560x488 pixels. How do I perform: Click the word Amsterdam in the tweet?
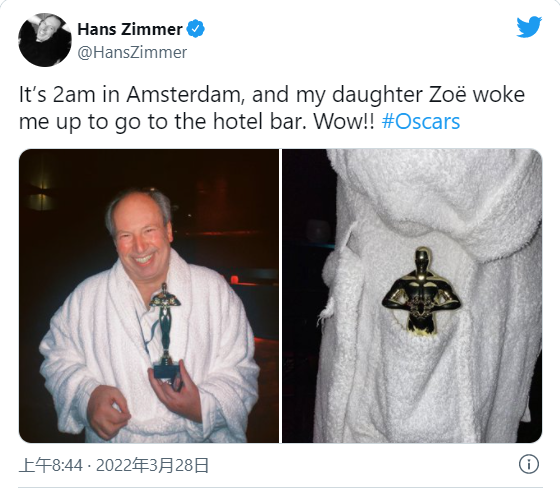click(x=185, y=95)
